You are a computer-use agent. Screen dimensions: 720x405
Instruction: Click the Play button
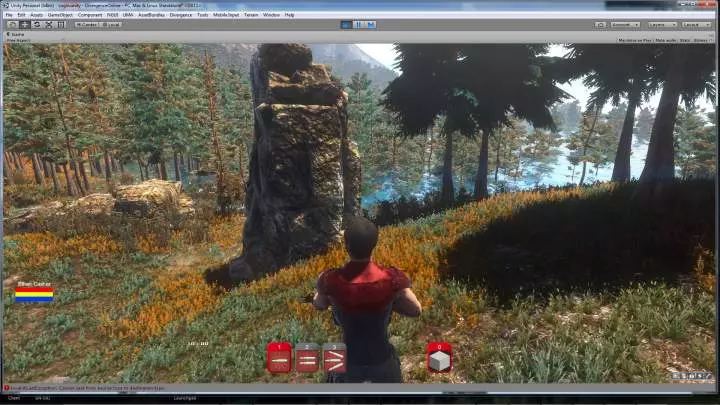tap(347, 25)
